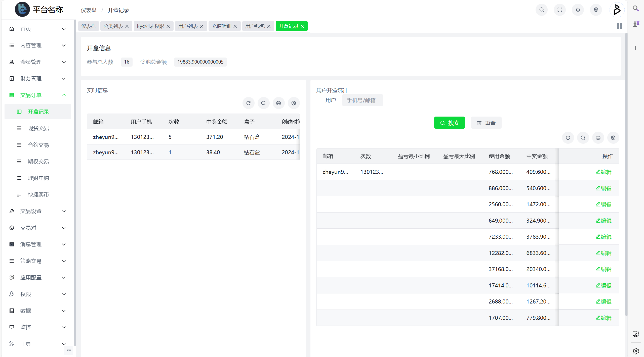
Task: Close the 分类列表 tab
Action: (127, 26)
